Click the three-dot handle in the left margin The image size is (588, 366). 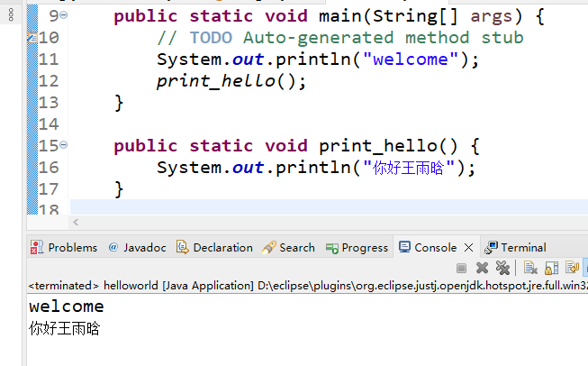tap(11, 15)
